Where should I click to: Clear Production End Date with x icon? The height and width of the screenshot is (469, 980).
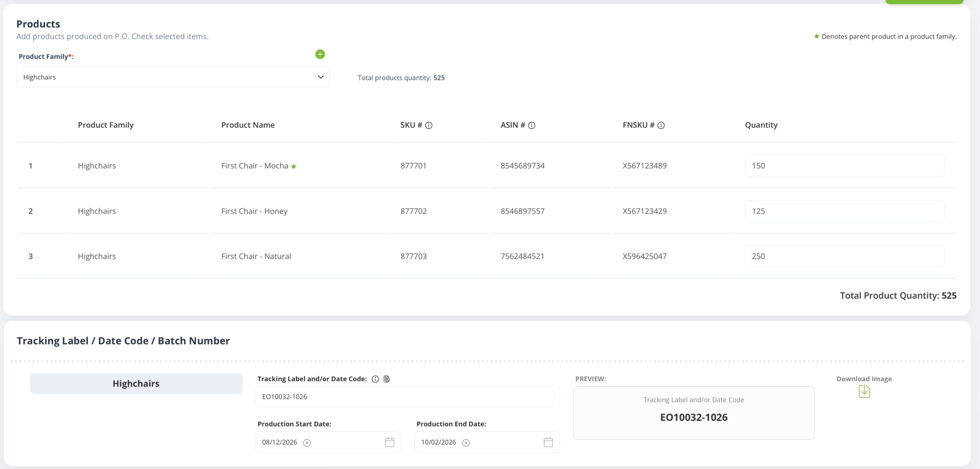tap(466, 443)
